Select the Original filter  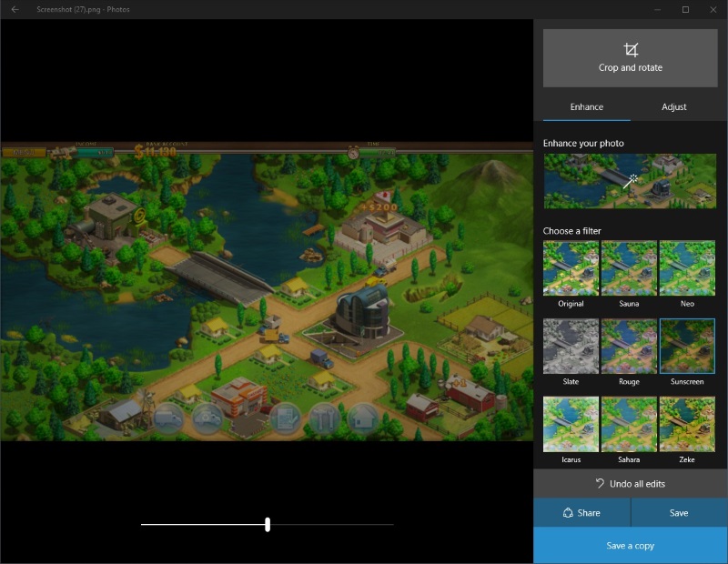pyautogui.click(x=571, y=267)
